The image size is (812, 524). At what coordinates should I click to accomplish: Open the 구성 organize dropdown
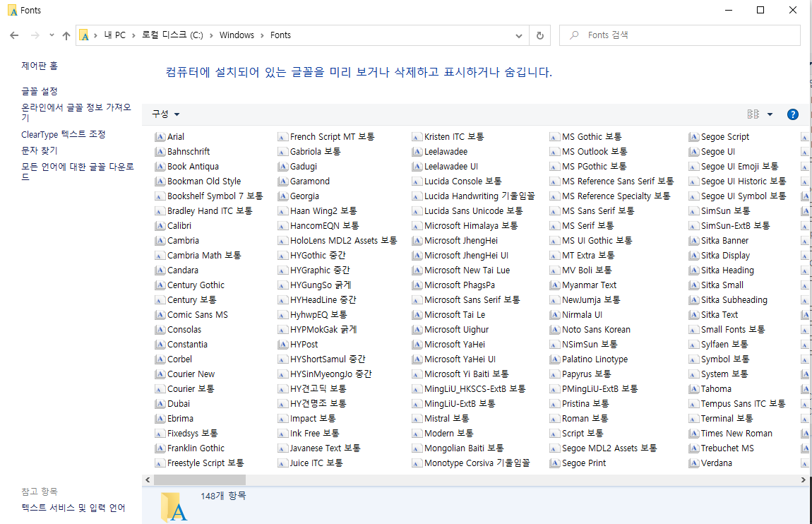point(166,114)
